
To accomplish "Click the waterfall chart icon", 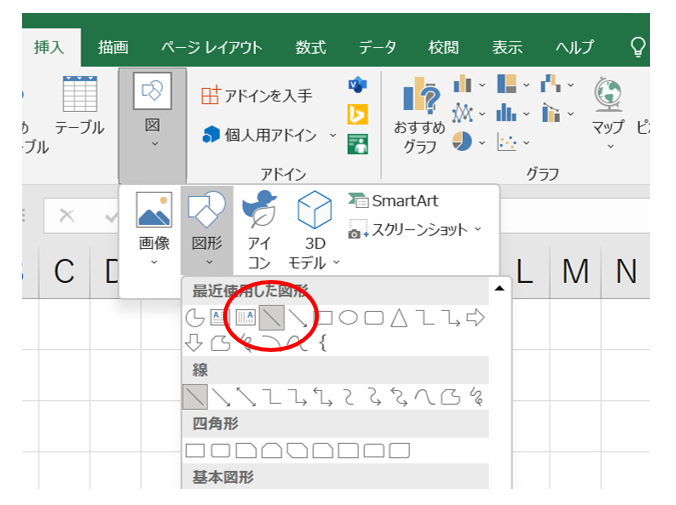I will click(551, 83).
